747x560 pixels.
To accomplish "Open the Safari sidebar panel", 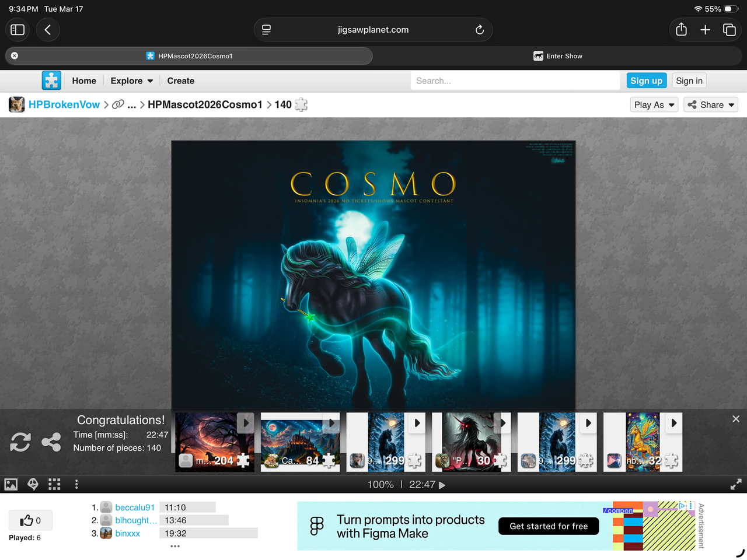I will click(18, 30).
